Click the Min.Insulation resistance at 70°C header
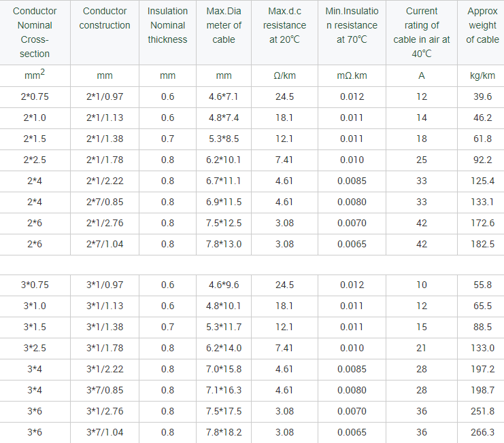 pyautogui.click(x=352, y=25)
